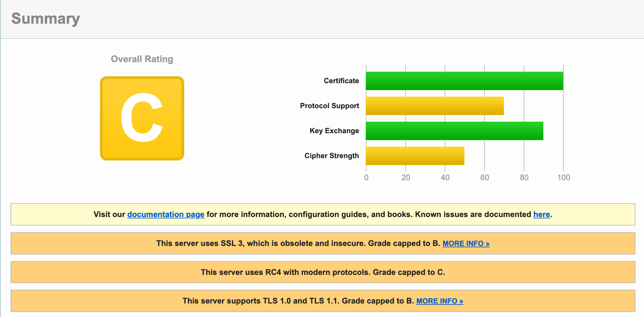644x317 pixels.
Task: Click the yellow C overall rating badge
Action: (142, 118)
